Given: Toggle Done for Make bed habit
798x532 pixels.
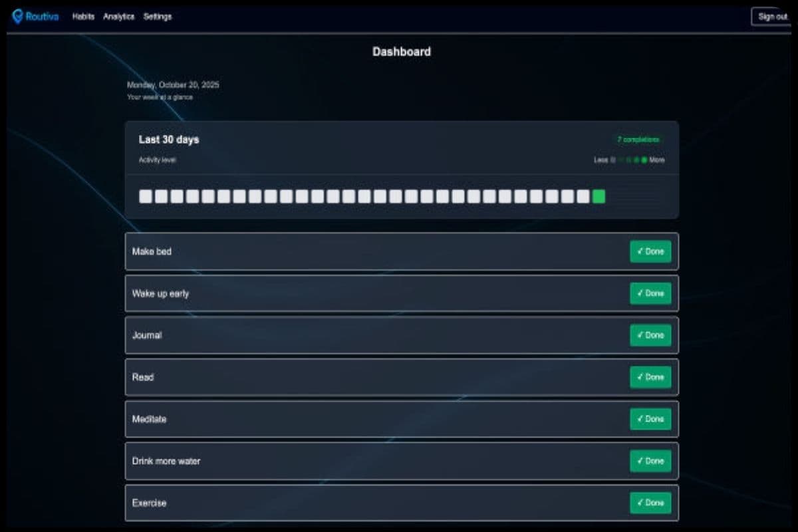Looking at the screenshot, I should [x=650, y=251].
